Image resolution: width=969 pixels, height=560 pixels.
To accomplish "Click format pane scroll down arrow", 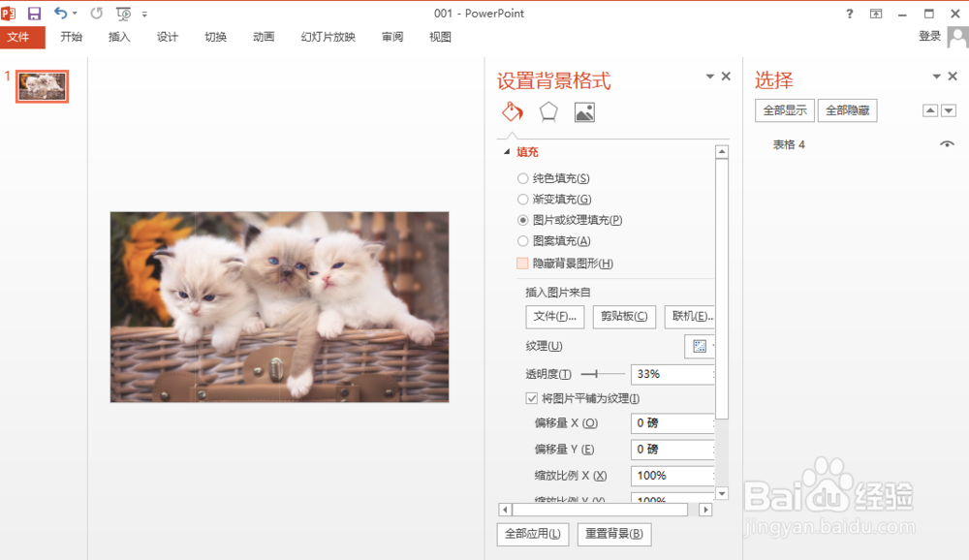I will [x=722, y=493].
